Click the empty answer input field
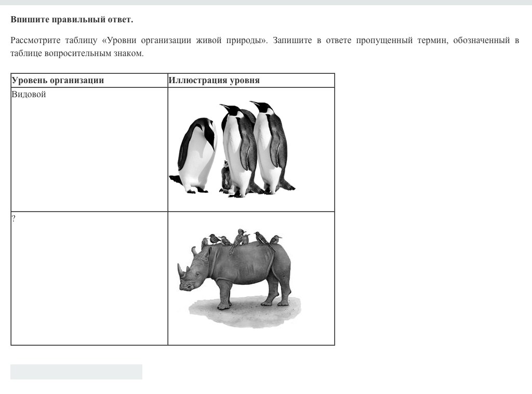Screen dimensions: 532x394 click(76, 372)
